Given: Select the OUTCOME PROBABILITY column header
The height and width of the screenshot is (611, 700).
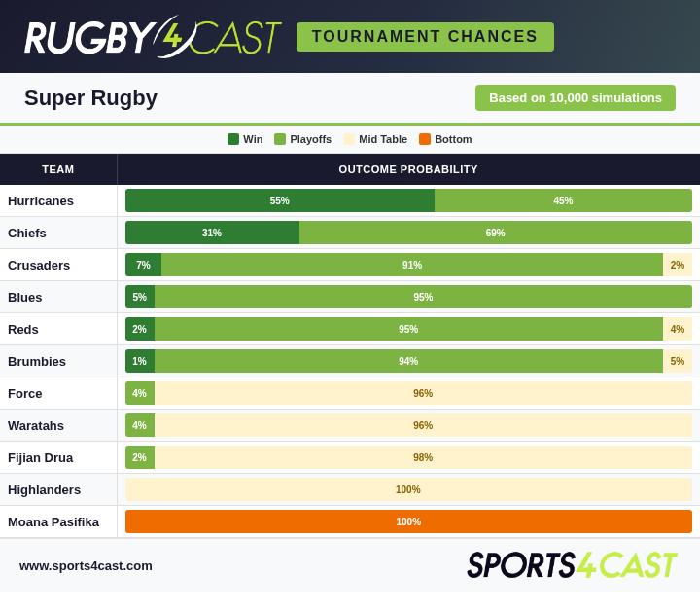Looking at the screenshot, I should [408, 169].
